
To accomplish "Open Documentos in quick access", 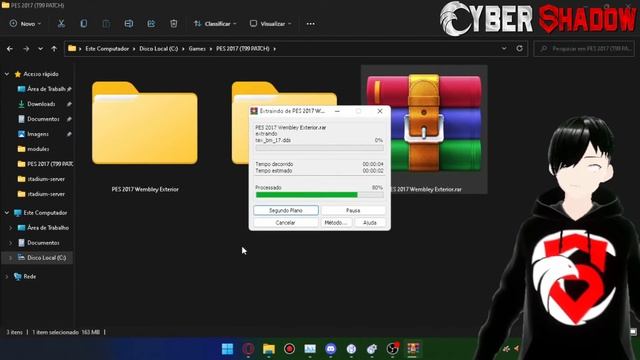I will 43,119.
